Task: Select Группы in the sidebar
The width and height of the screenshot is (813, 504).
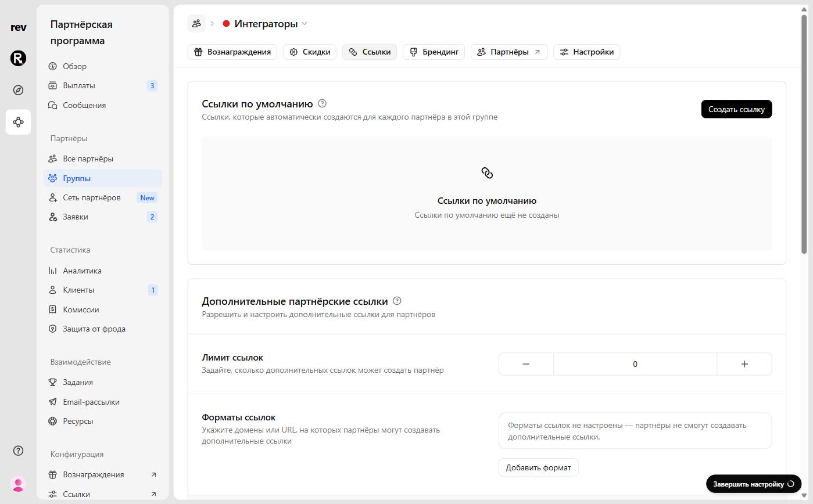Action: pyautogui.click(x=103, y=178)
